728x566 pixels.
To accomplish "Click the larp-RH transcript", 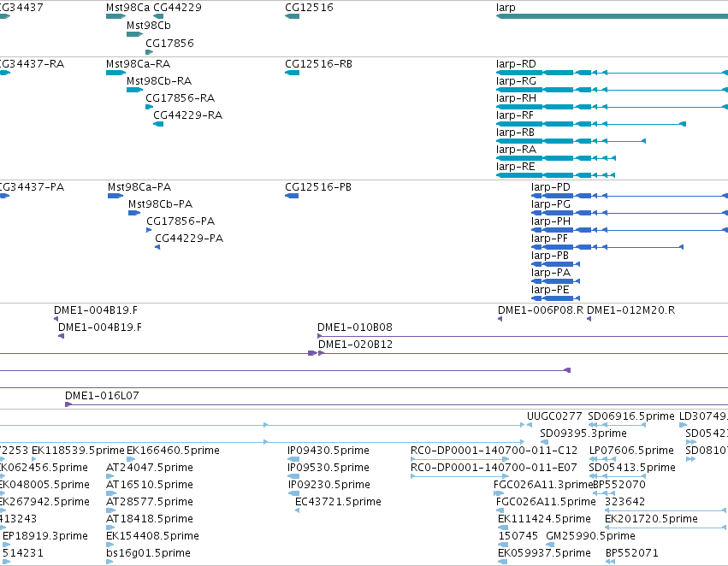I will (612, 107).
